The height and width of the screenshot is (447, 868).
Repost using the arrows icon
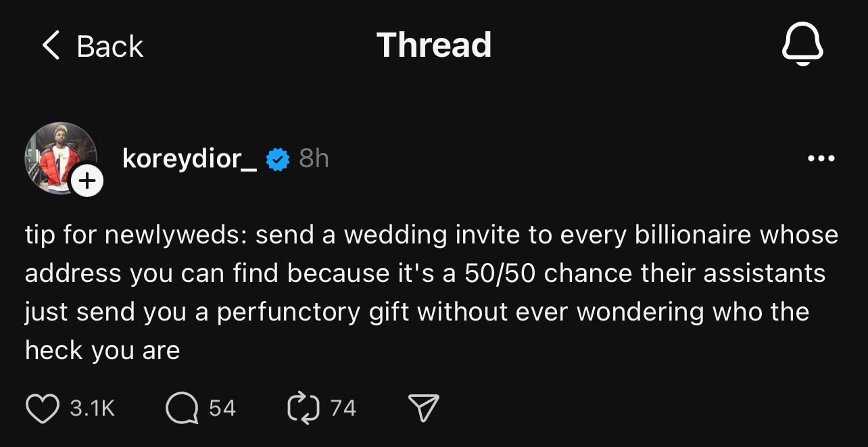[x=302, y=408]
